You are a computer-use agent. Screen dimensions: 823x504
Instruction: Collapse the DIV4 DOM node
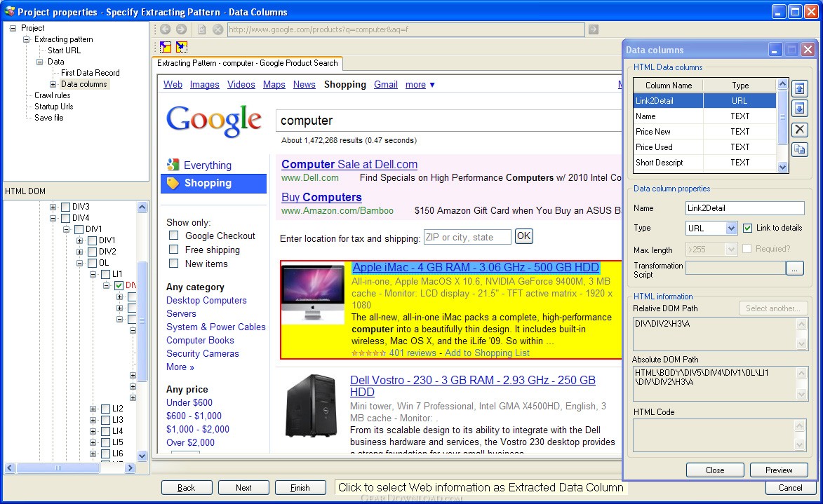(53, 218)
